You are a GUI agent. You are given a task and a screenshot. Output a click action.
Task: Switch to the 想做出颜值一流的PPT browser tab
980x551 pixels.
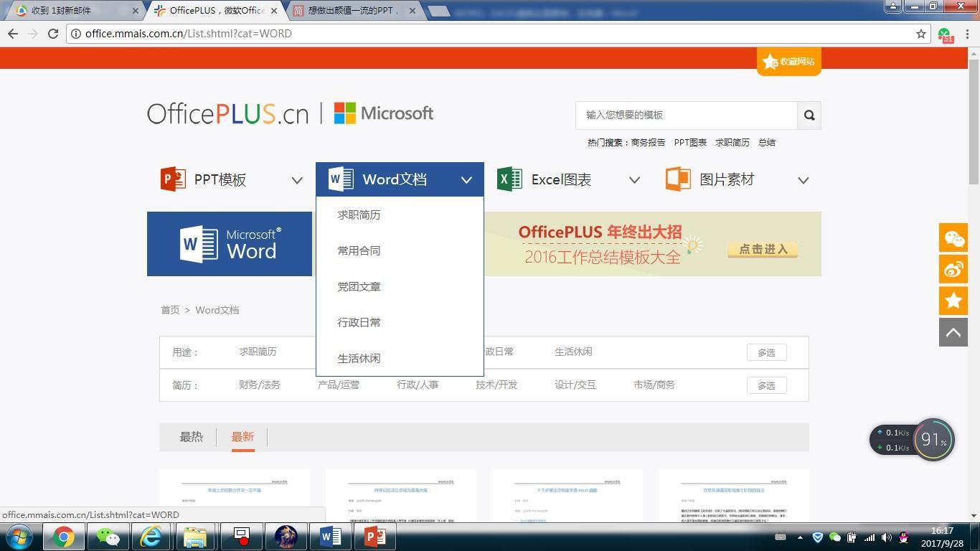coord(354,11)
